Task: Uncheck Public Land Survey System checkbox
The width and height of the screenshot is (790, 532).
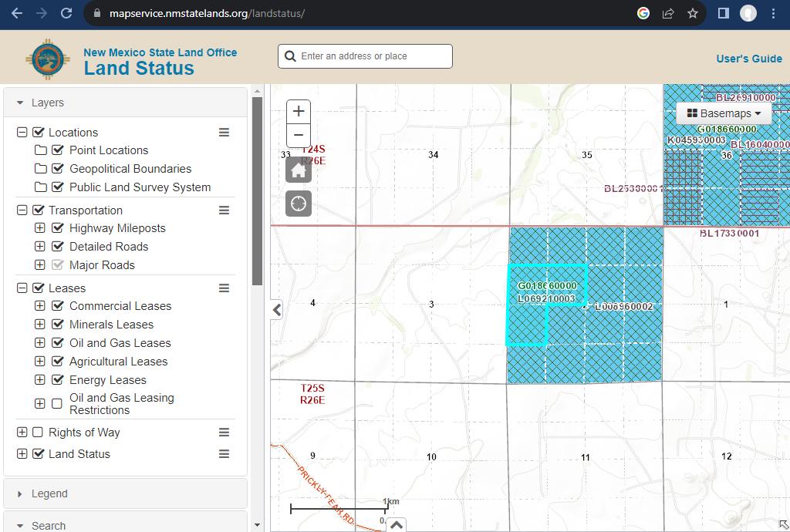Action: 57,187
